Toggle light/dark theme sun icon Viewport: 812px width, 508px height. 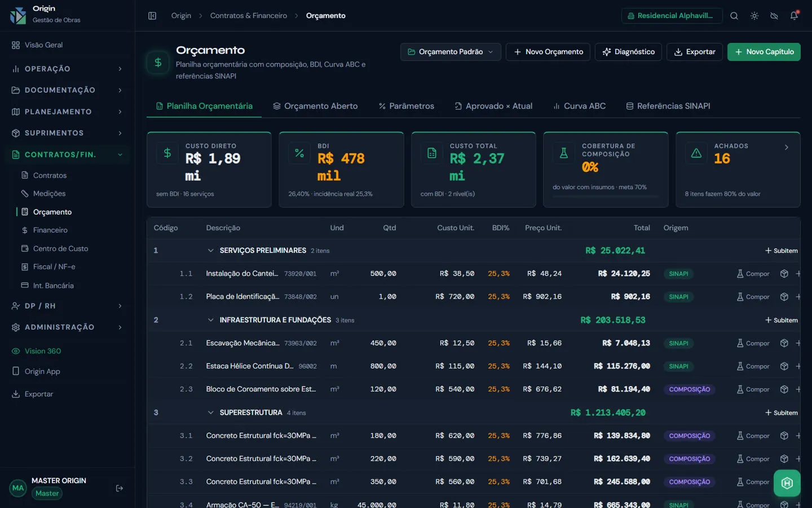[754, 16]
